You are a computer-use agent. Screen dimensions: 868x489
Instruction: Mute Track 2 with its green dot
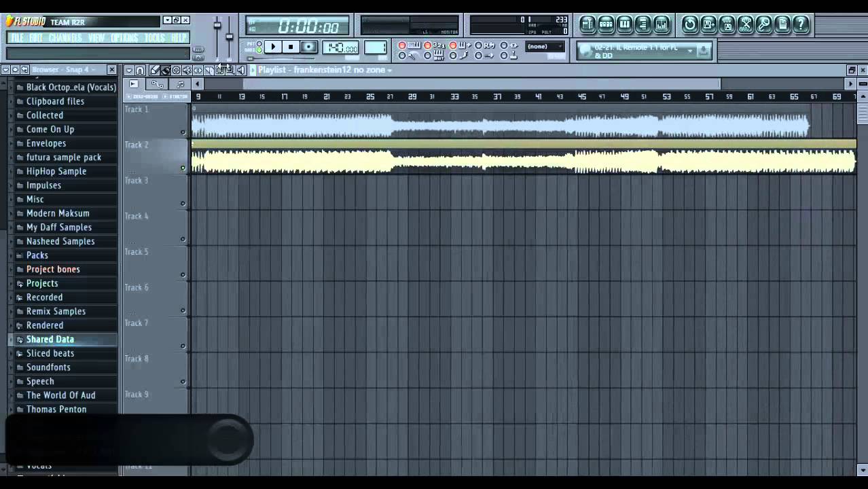point(183,168)
